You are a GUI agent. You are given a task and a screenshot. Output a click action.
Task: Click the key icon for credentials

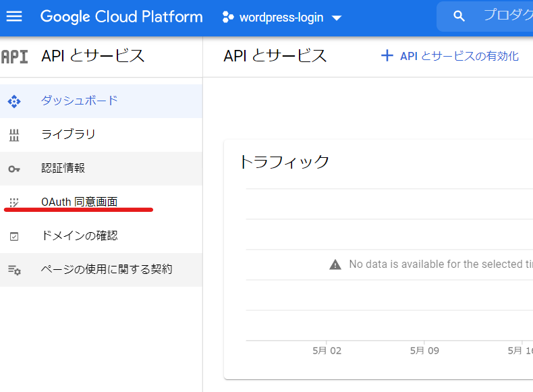(x=14, y=169)
